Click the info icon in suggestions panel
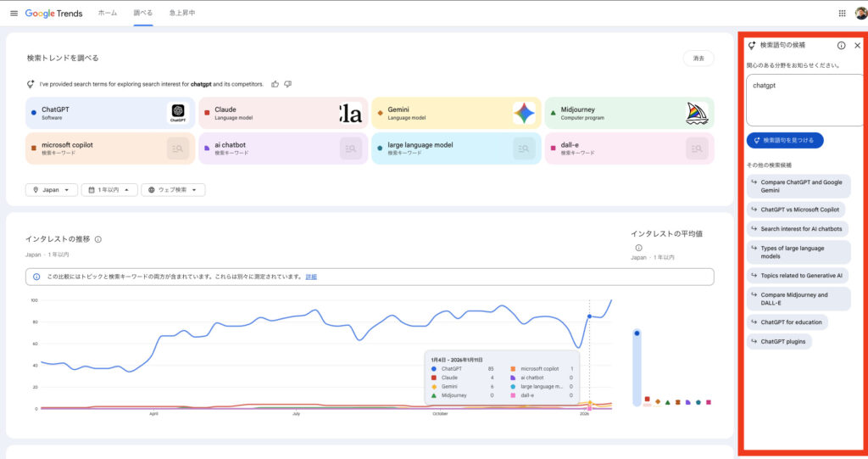 click(x=841, y=46)
